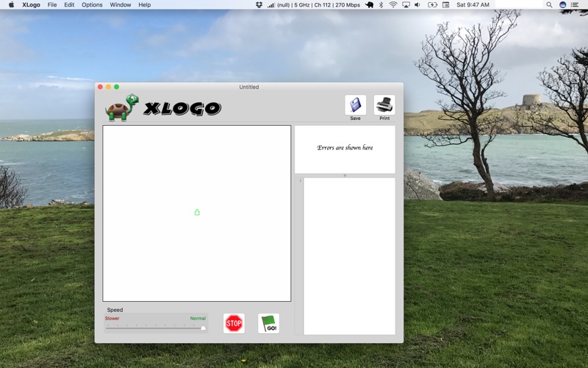Click the menu bar icon left of the clock
This screenshot has width=588, height=368.
tap(446, 5)
